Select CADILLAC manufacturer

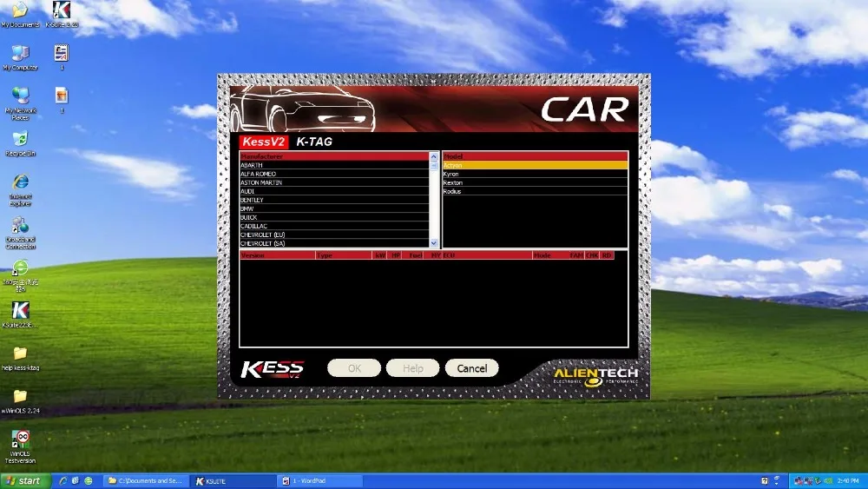coord(334,227)
